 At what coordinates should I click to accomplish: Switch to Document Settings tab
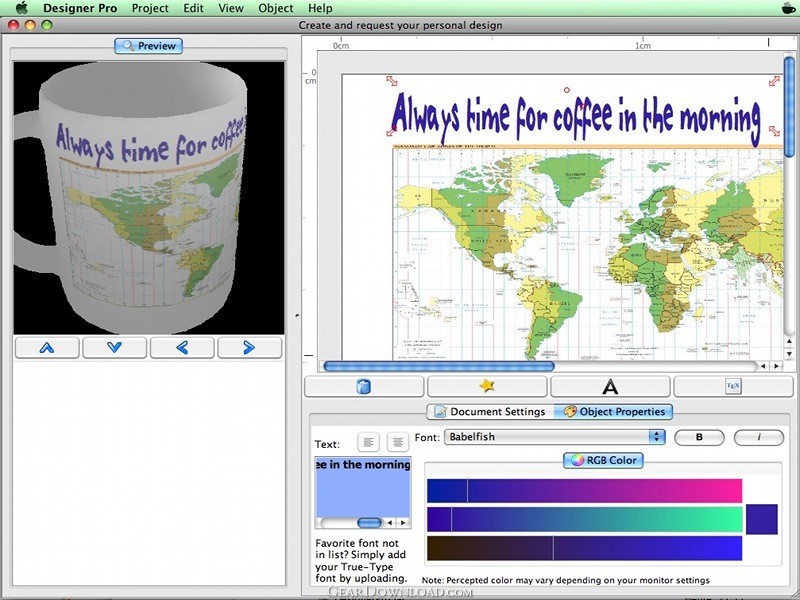click(491, 412)
